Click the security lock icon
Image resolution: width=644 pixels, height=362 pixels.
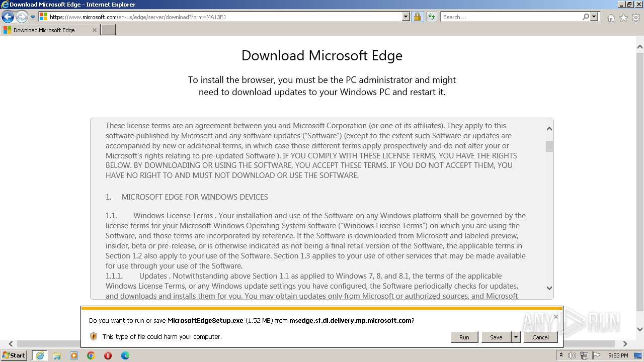[417, 17]
